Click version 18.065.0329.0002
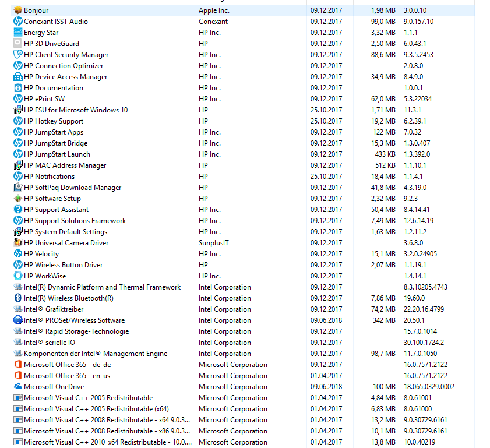The image size is (490, 448). coord(429,386)
